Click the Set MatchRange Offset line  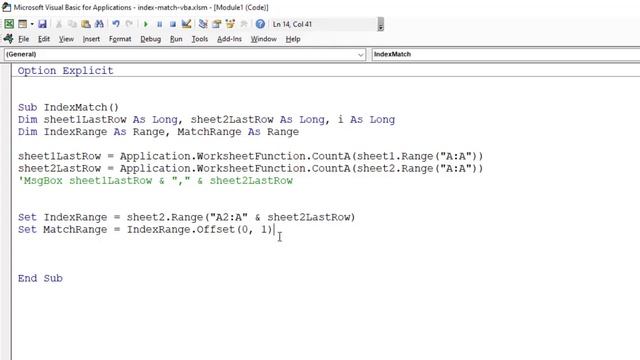(145, 229)
